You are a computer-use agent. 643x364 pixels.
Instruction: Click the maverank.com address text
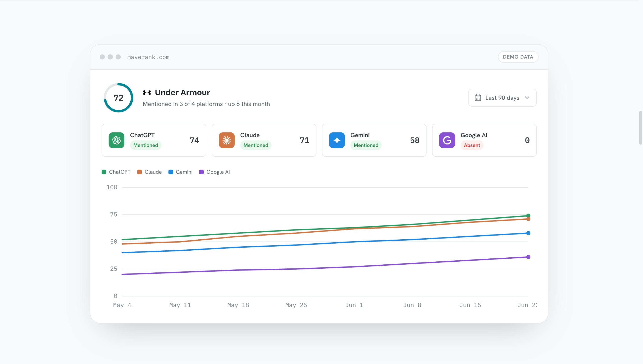click(148, 57)
